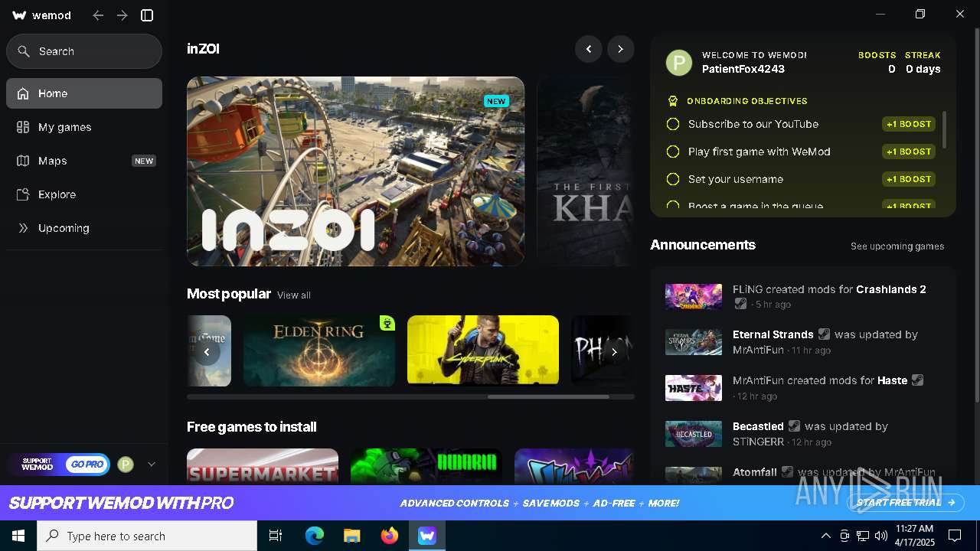
Task: Open The First Khan featured banner
Action: click(x=586, y=171)
